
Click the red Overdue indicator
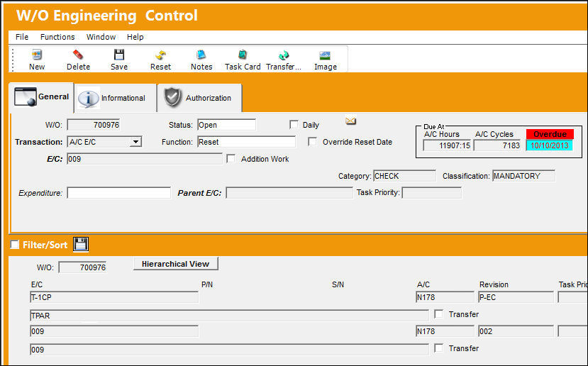[x=550, y=134]
